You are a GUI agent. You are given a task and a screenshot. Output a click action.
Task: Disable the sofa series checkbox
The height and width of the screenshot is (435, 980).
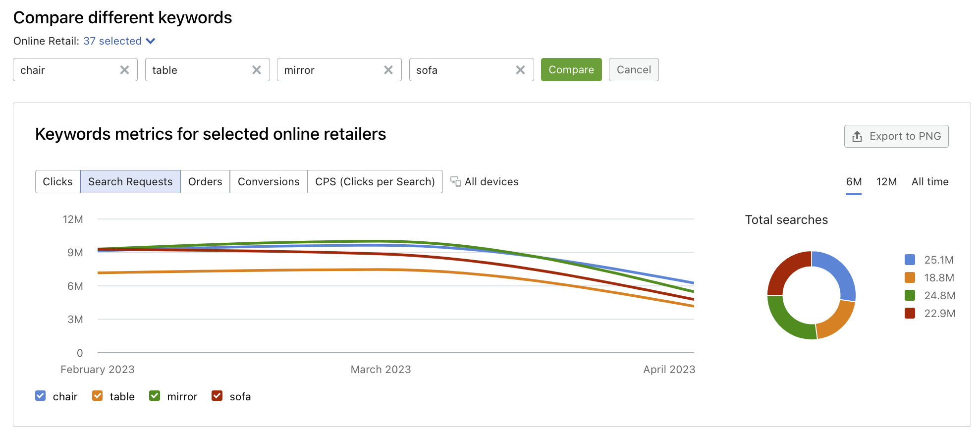point(217,396)
